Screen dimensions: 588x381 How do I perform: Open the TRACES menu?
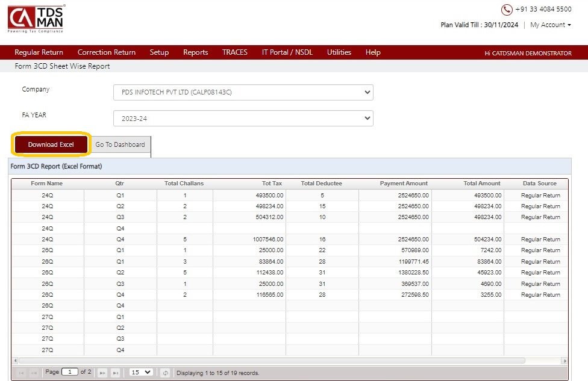coord(234,52)
